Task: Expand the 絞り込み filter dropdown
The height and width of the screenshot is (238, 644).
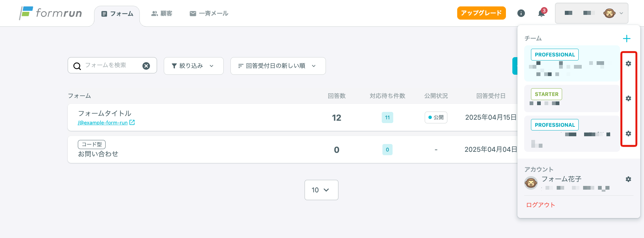Action: (x=194, y=66)
